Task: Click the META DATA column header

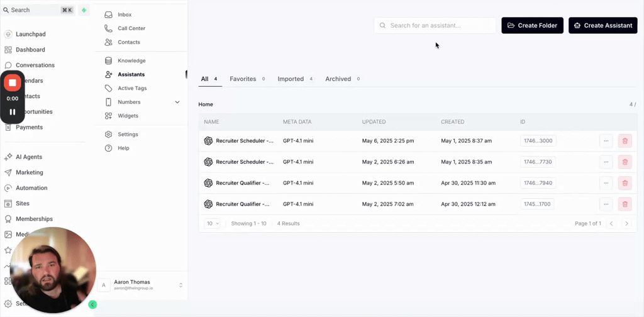Action: [x=297, y=122]
